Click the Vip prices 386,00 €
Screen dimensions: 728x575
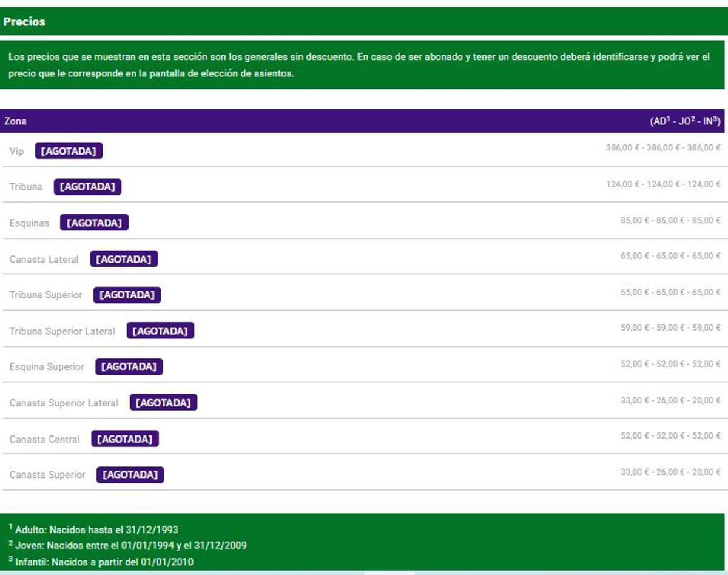tap(663, 147)
